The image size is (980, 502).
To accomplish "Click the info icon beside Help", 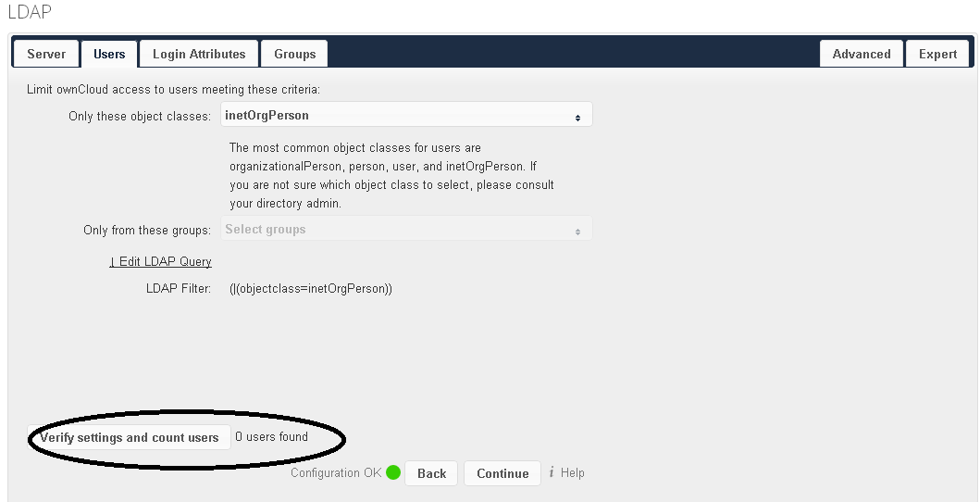I will click(552, 472).
